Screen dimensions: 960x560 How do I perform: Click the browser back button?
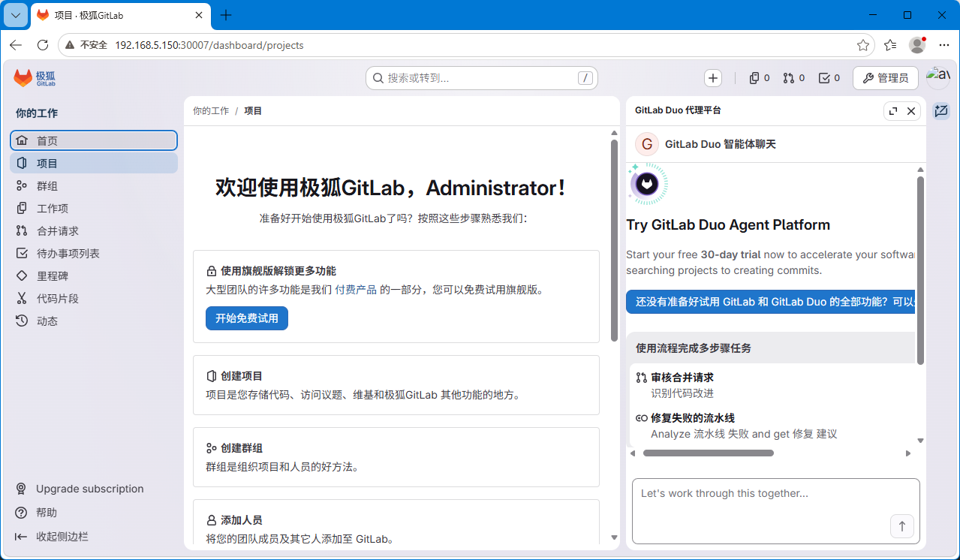[x=16, y=45]
